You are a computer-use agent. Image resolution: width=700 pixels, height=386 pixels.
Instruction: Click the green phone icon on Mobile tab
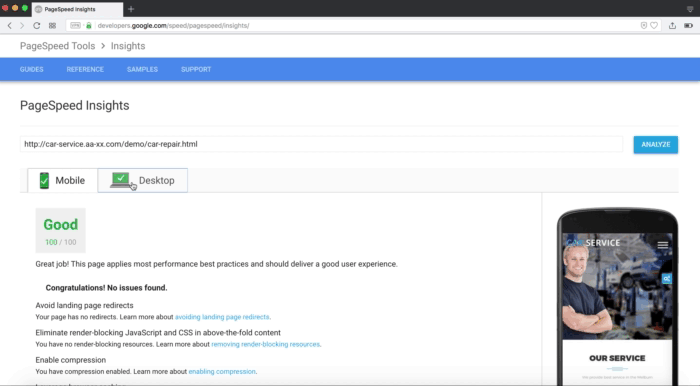(44, 180)
